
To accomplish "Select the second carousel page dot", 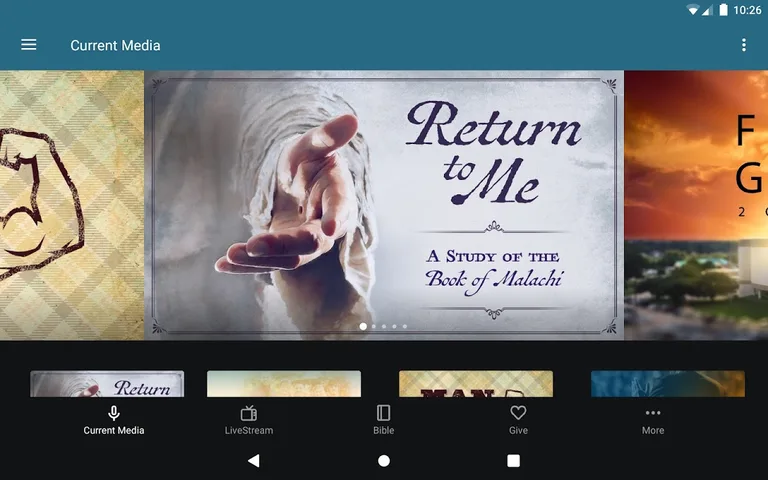I will click(374, 326).
